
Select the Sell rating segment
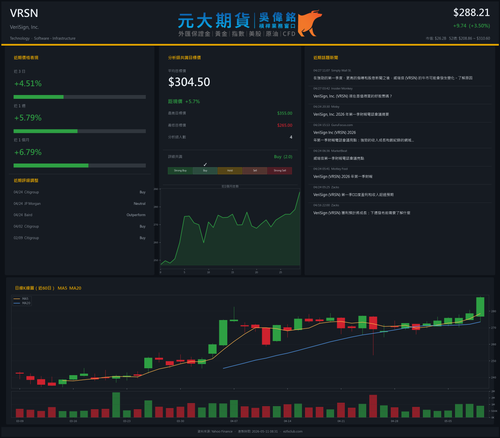[x=255, y=171]
